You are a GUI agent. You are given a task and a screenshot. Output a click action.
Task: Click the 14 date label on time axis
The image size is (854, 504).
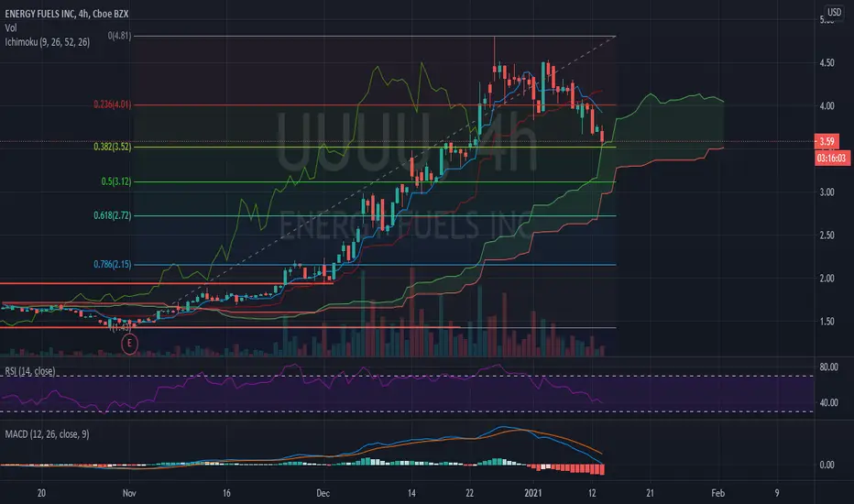[411, 493]
